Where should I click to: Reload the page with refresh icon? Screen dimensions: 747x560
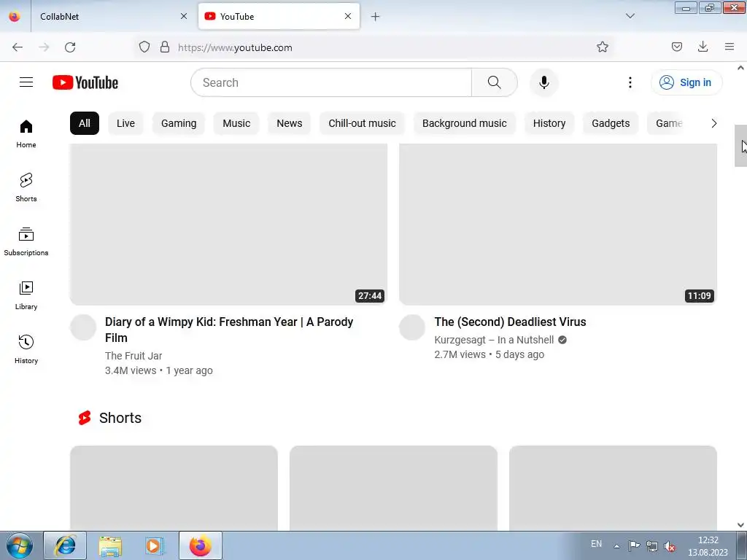pyautogui.click(x=70, y=47)
